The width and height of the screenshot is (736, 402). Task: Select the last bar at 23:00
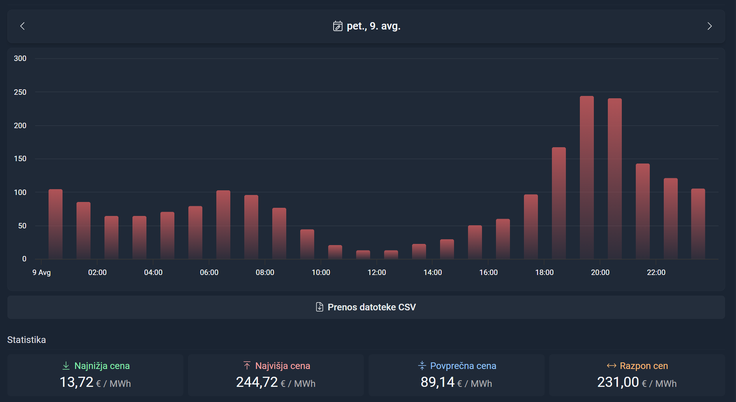(698, 224)
